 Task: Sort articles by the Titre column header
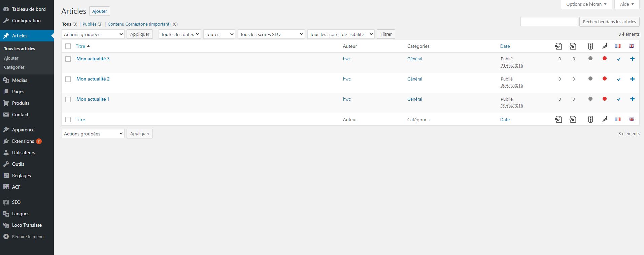pos(80,46)
